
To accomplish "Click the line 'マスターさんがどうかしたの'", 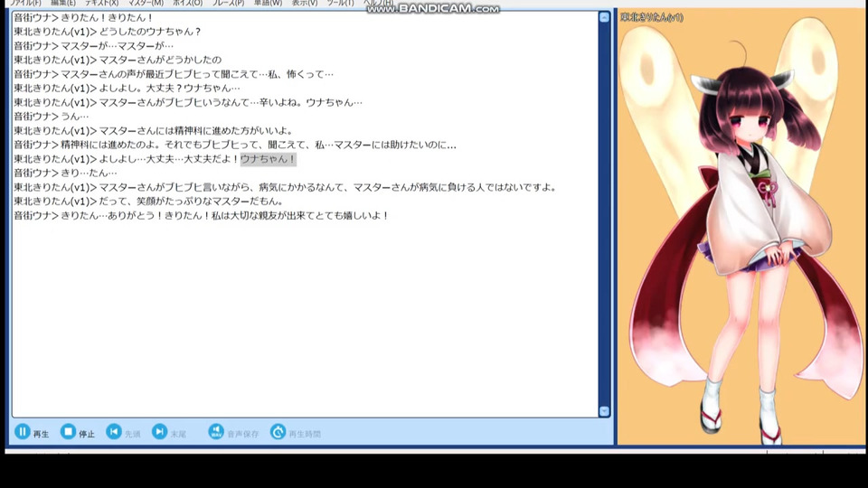I will [118, 60].
